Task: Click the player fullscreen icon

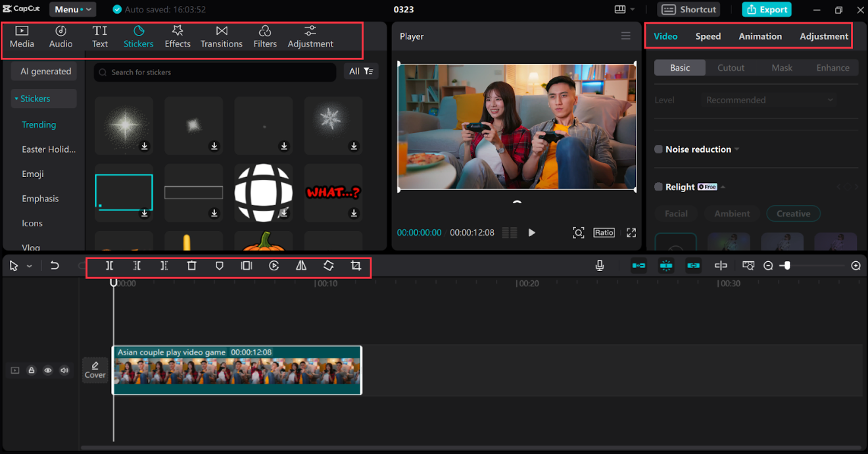Action: pos(631,232)
